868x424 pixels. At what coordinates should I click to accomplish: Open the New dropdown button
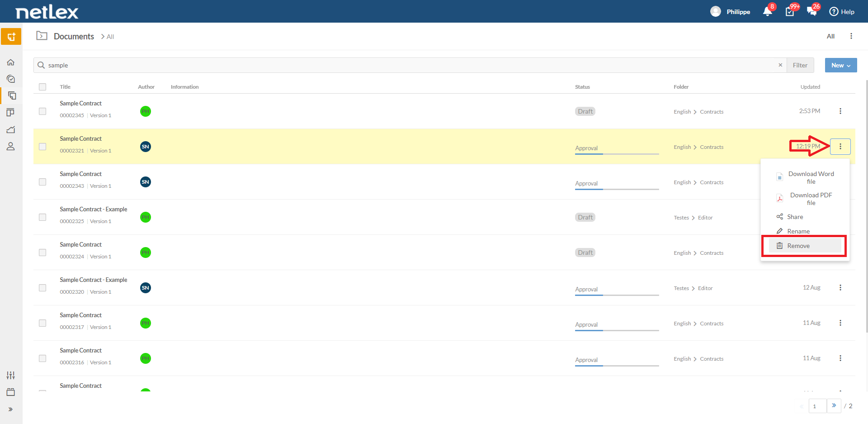point(841,65)
